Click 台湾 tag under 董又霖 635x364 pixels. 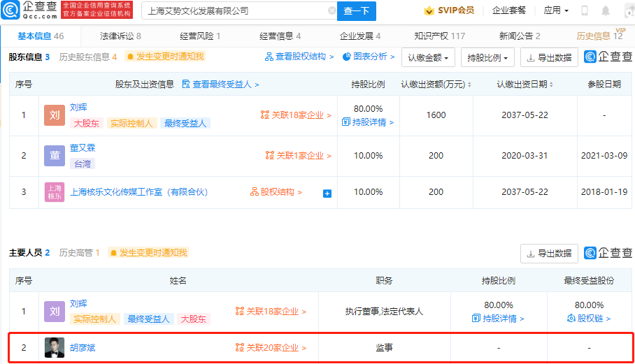pyautogui.click(x=83, y=163)
